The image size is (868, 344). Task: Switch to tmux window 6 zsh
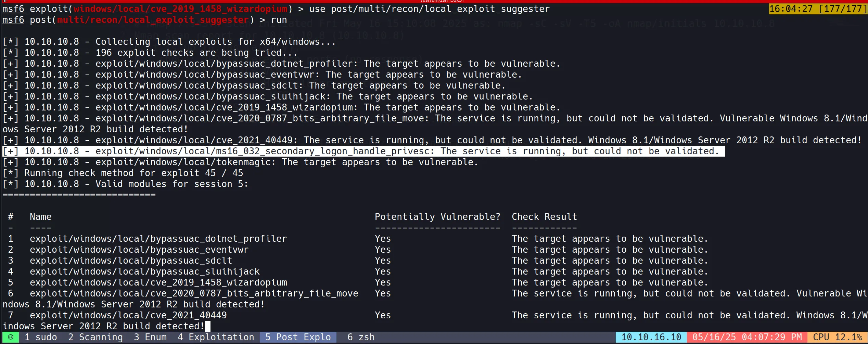pyautogui.click(x=361, y=337)
